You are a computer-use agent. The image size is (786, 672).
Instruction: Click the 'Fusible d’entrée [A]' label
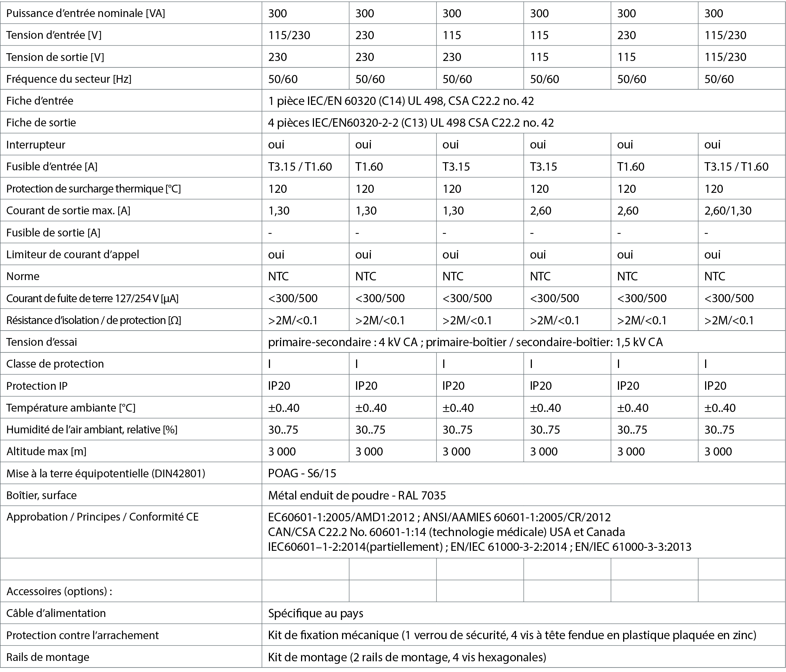pyautogui.click(x=52, y=167)
